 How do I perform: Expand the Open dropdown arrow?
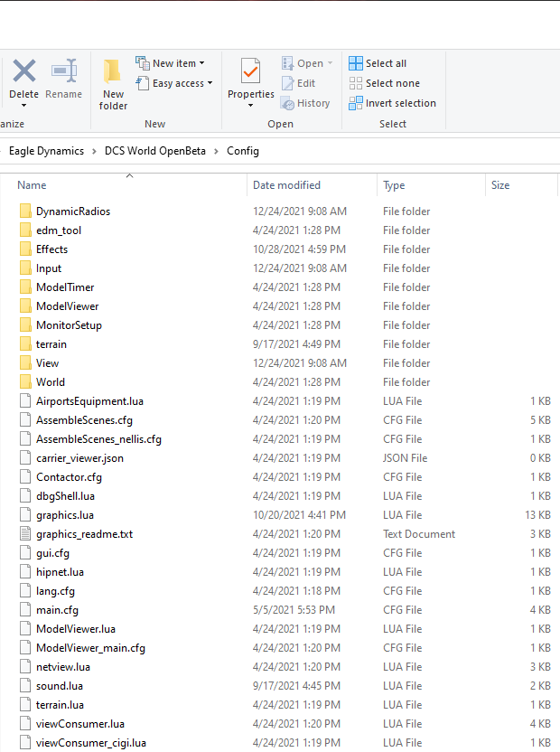click(330, 63)
